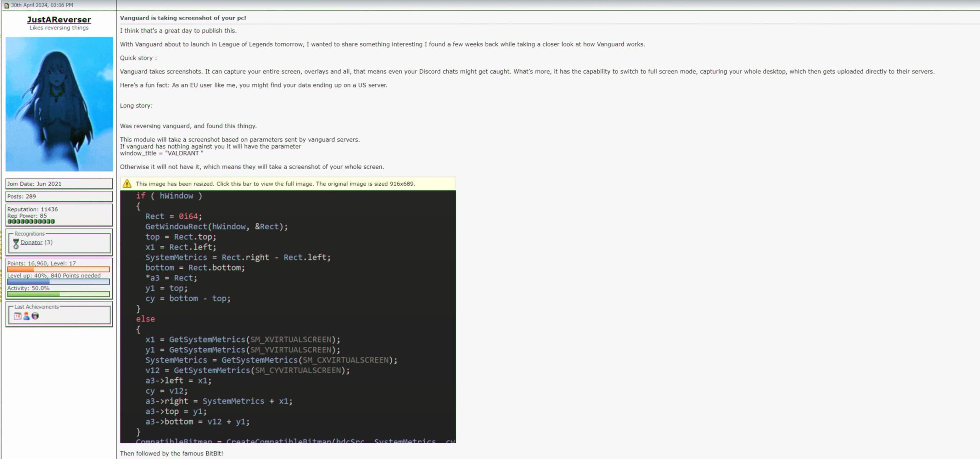Click the Donator medal icon

point(16,243)
